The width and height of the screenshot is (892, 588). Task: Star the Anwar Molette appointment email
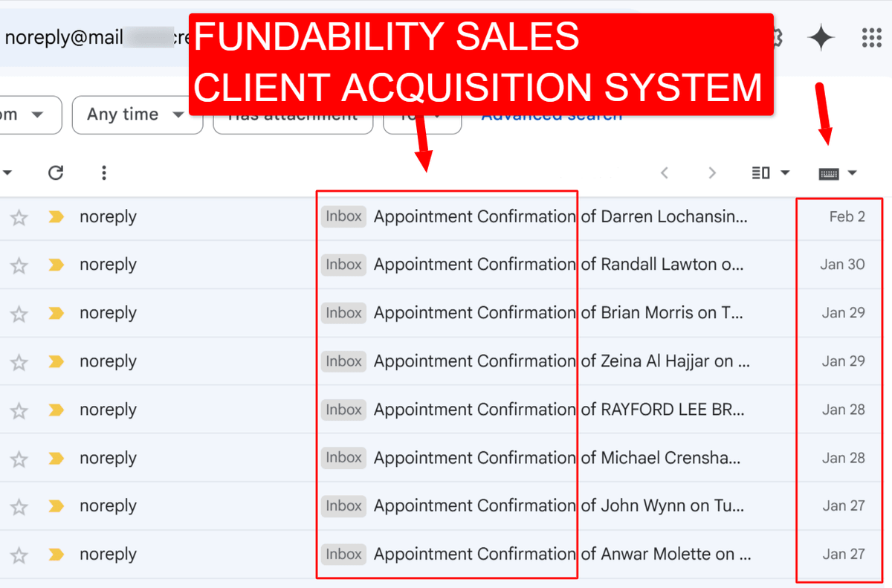coord(19,555)
